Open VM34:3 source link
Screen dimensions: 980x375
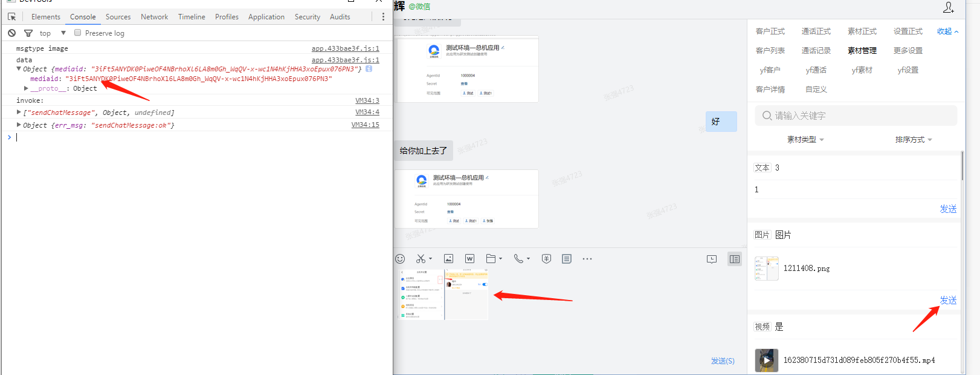coord(367,100)
